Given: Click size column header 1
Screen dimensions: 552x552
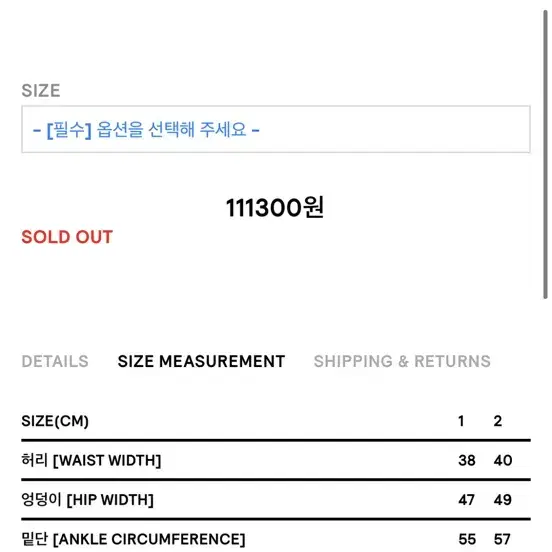Looking at the screenshot, I should [461, 421].
